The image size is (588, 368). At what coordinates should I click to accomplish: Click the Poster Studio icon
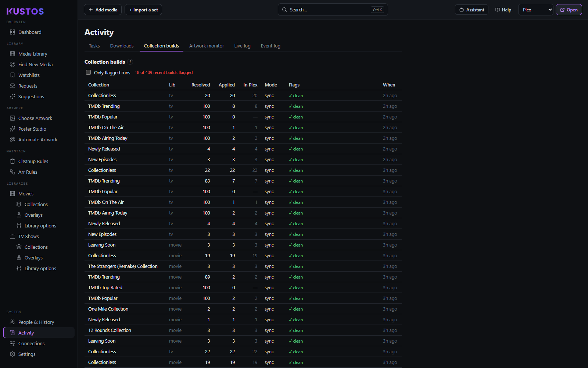point(12,129)
